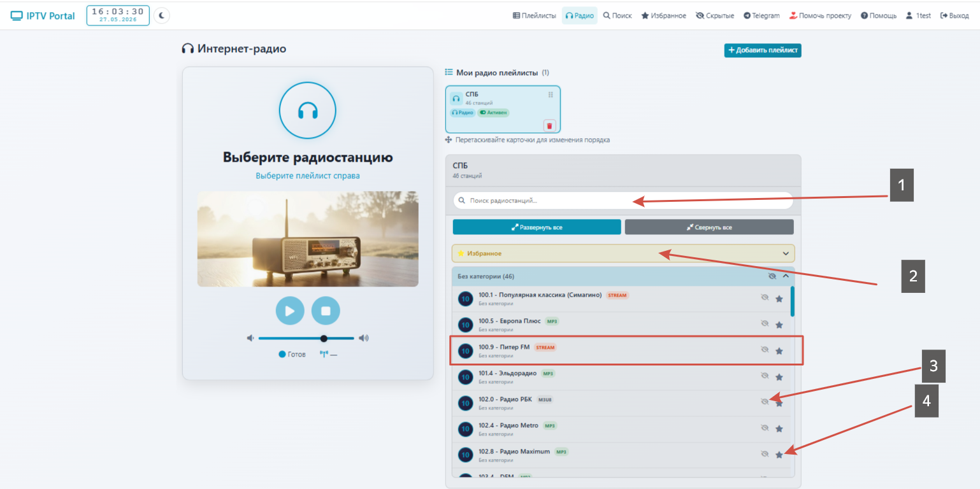Hide station 102.0 Радио РБК

click(x=765, y=402)
